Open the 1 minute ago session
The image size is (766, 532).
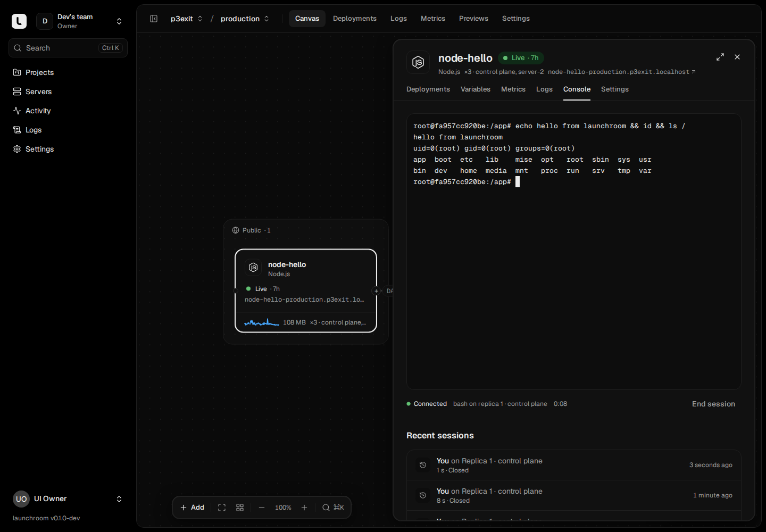(x=574, y=495)
